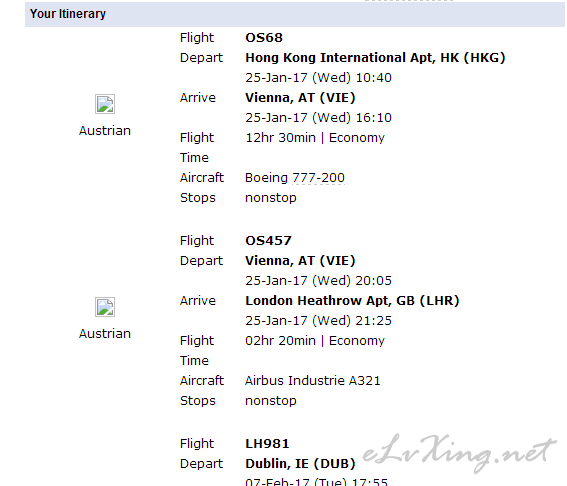The height and width of the screenshot is (486, 567).
Task: Click the Austrian airline label under the second logo
Action: coord(105,334)
